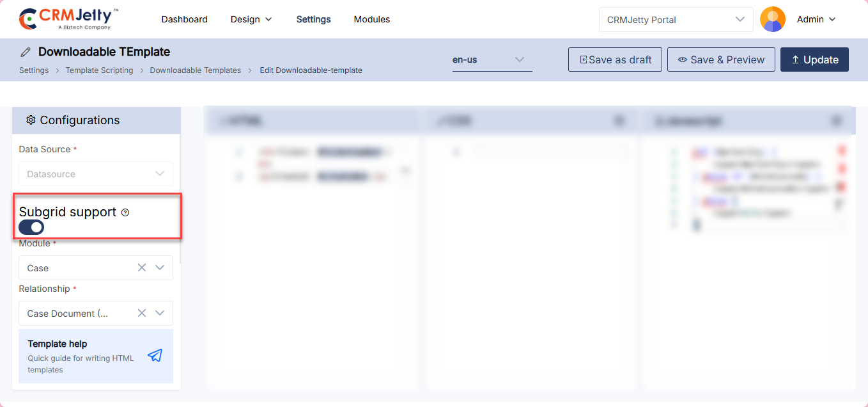Open the Design menu

pos(251,19)
